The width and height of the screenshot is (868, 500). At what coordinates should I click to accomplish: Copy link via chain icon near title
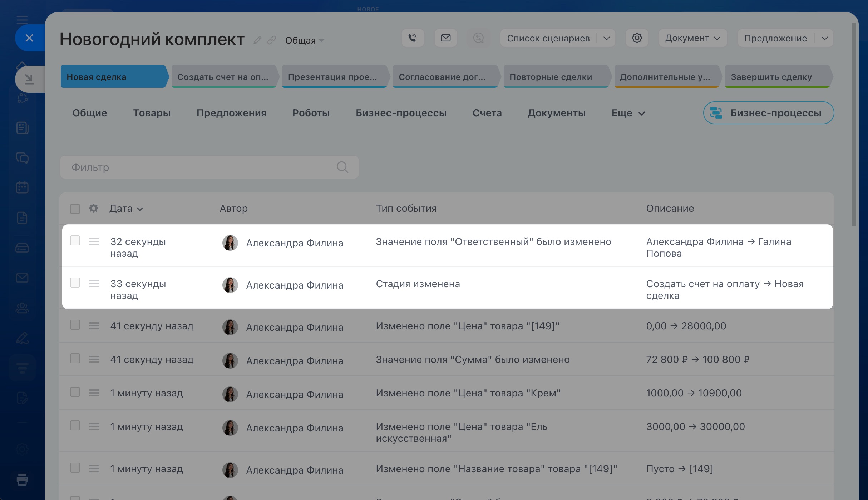tap(272, 40)
